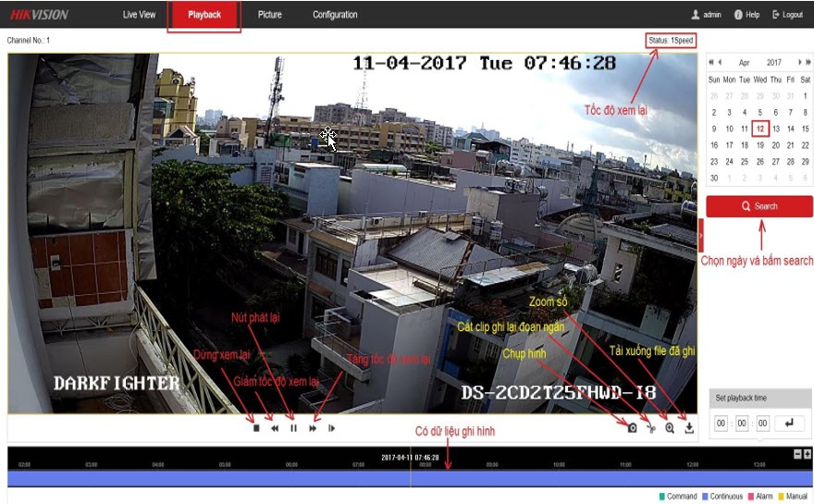Click the slow down (rewind) speed button
Image resolution: width=814 pixels, height=504 pixels.
coord(275,428)
